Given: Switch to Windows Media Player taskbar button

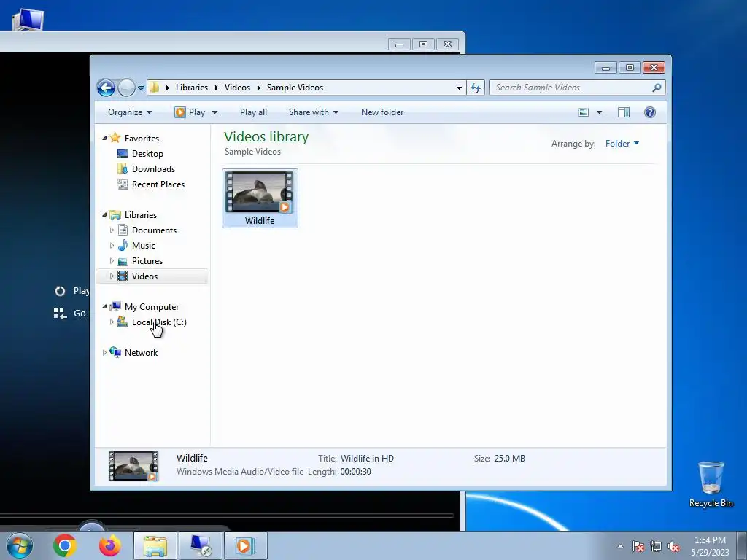Looking at the screenshot, I should [245, 545].
